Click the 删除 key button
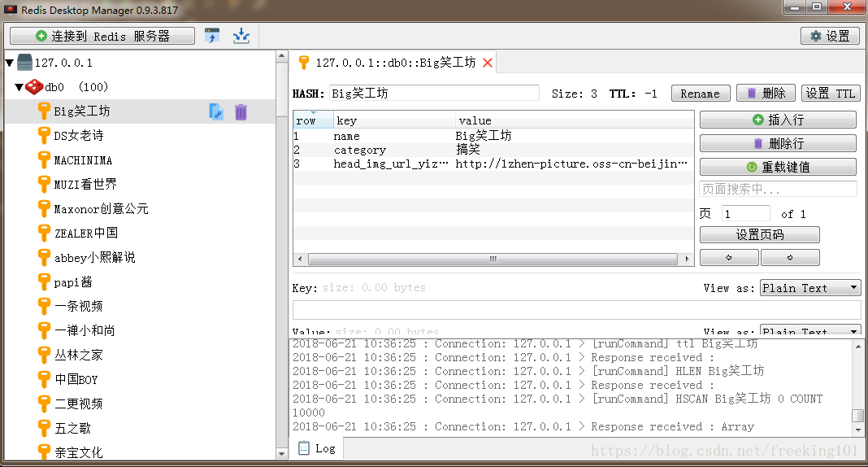Screen dimensions: 868x467 (x=766, y=94)
